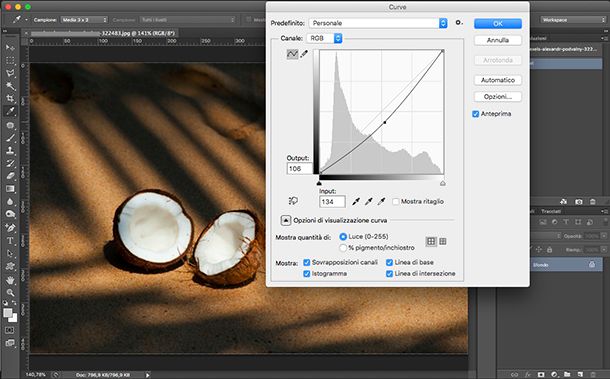
Task: Select % pigmento/inchiostro radio button
Action: pyautogui.click(x=343, y=248)
